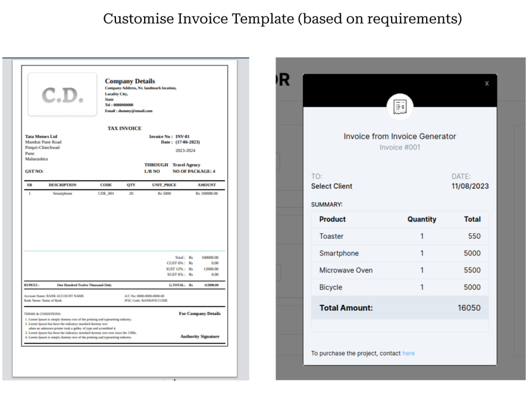This screenshot has width=532, height=399.
Task: Open the 'here' purchase contact link
Action: coord(408,353)
